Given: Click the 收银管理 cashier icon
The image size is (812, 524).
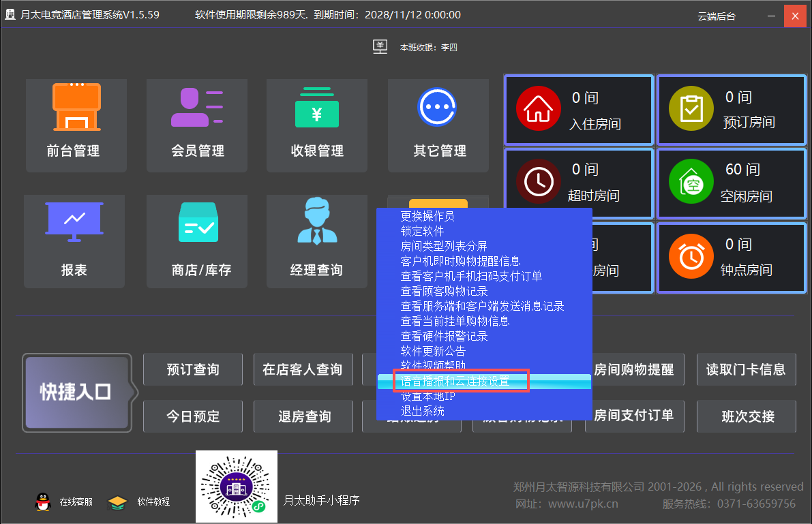Looking at the screenshot, I should pos(317,107).
